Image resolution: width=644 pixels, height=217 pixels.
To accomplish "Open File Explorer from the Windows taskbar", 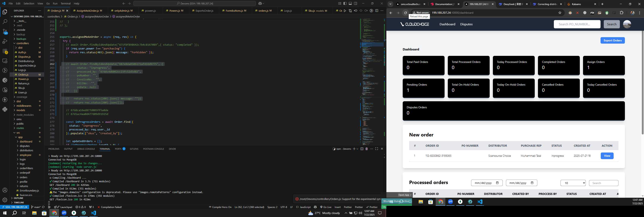I will 34,213.
